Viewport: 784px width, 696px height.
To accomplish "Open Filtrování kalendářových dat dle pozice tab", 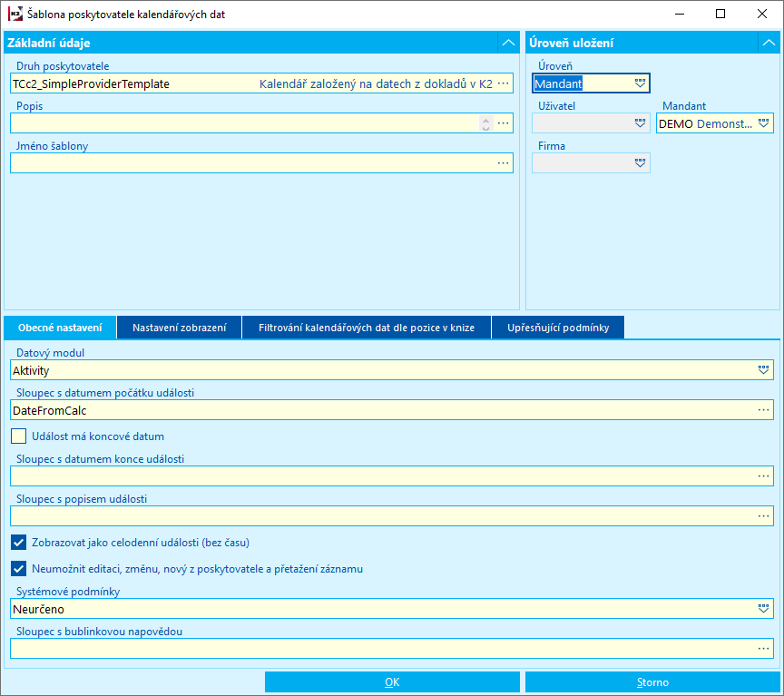I will pos(367,328).
